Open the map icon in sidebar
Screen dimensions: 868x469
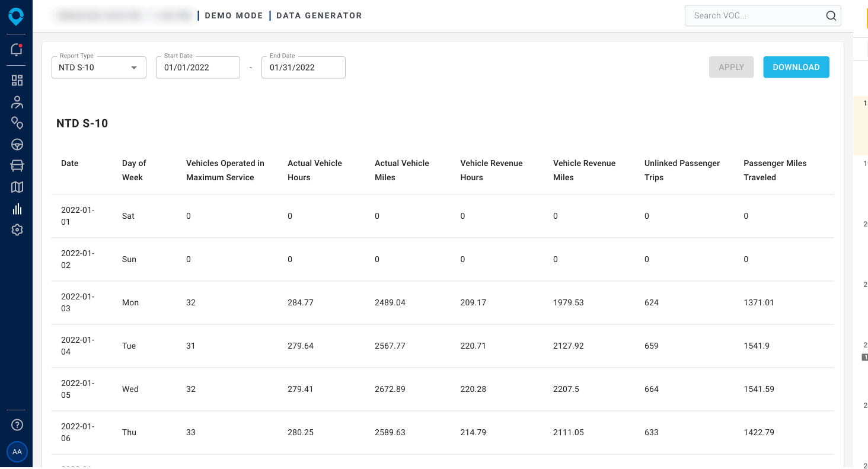pos(17,187)
